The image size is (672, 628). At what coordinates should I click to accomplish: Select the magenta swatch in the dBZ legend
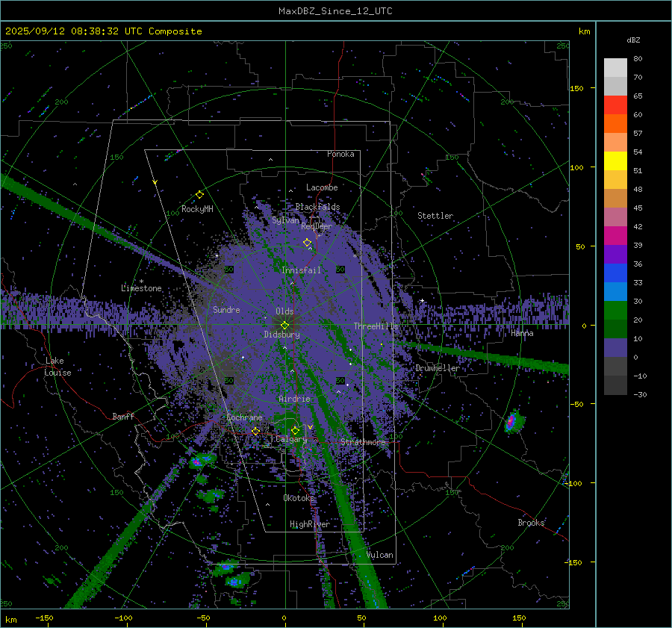click(615, 236)
